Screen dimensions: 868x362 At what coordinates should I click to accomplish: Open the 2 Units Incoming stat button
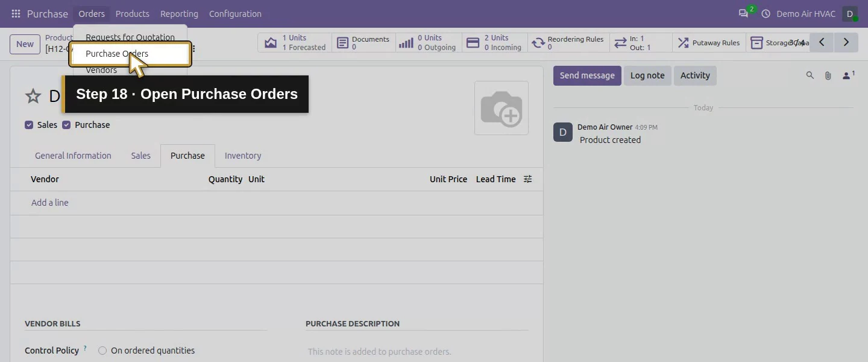495,43
